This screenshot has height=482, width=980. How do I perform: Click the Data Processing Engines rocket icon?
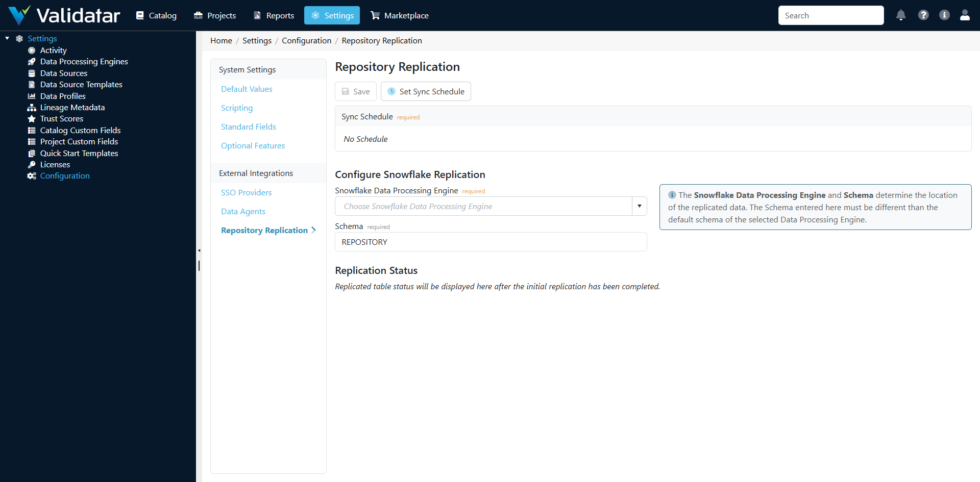(x=32, y=61)
